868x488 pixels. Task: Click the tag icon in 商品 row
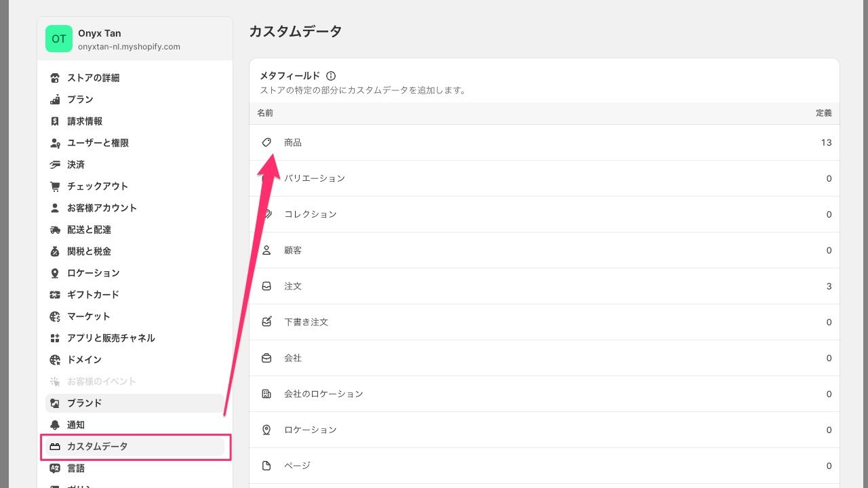(267, 143)
